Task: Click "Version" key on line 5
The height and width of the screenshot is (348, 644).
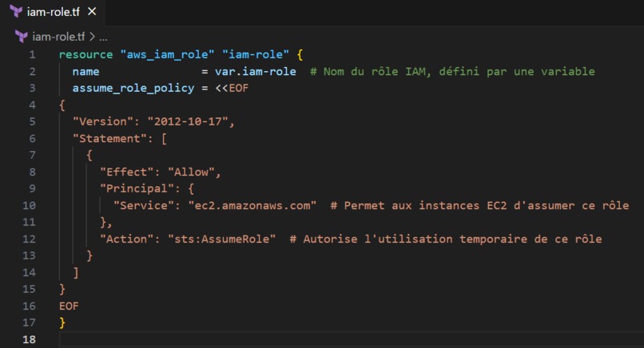Action: pos(103,121)
